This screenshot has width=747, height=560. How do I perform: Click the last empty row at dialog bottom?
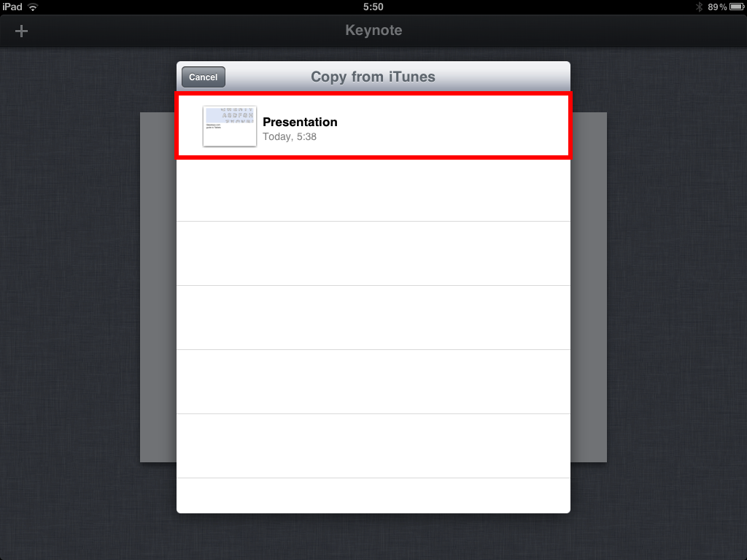point(373,496)
